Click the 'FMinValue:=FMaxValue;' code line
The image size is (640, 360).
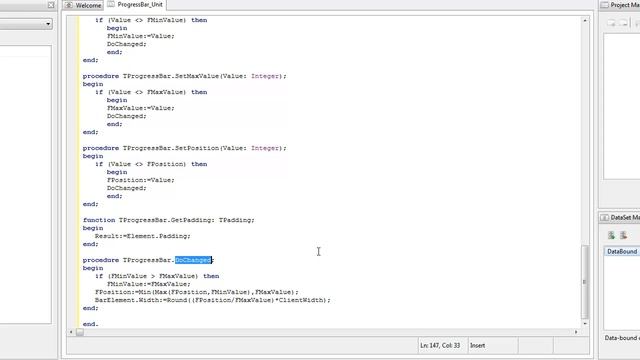[149, 284]
